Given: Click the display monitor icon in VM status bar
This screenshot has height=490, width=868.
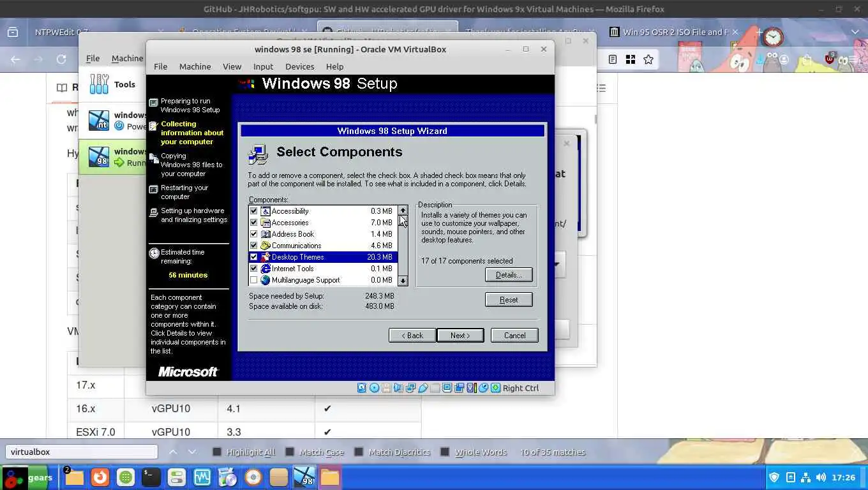Looking at the screenshot, I should 447,388.
